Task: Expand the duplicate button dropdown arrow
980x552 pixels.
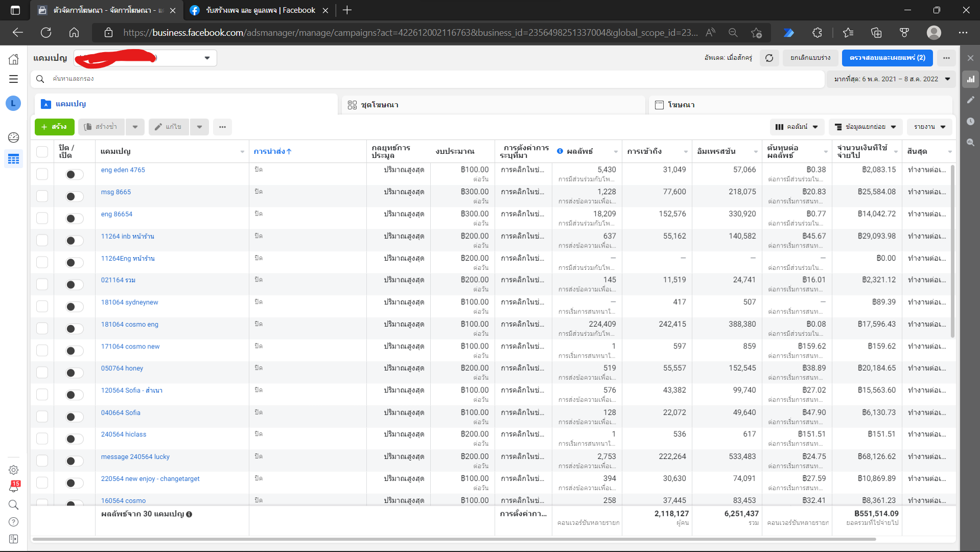Action: (x=135, y=127)
